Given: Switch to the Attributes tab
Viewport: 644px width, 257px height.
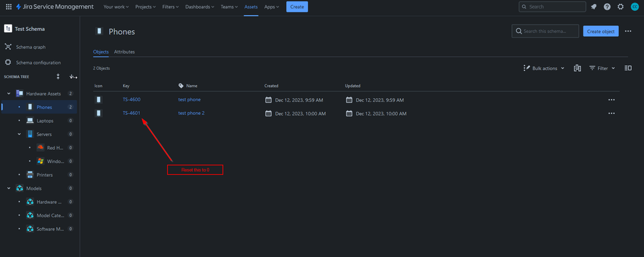Looking at the screenshot, I should 124,52.
